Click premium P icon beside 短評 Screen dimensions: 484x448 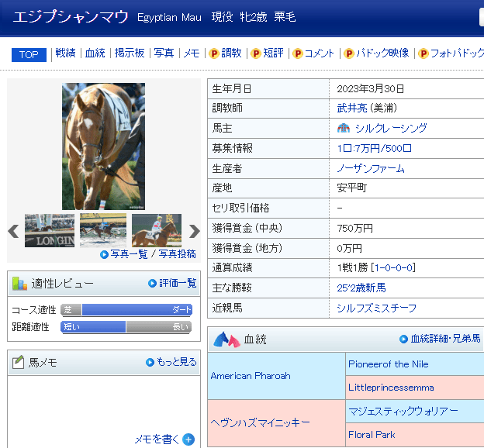coord(256,53)
